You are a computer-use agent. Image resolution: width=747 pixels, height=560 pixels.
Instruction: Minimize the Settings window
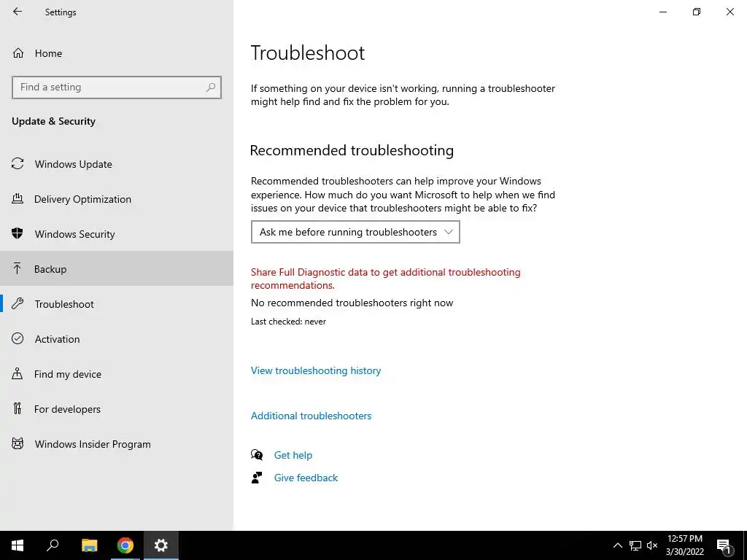[662, 12]
